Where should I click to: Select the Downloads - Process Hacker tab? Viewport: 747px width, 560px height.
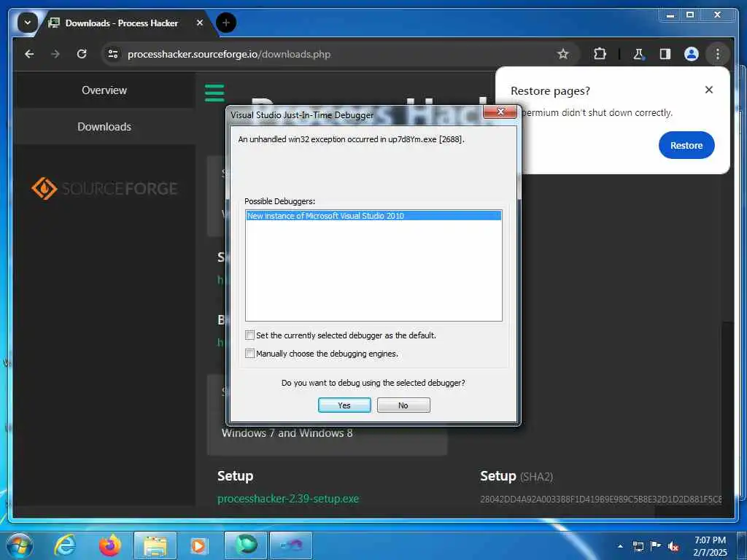click(x=122, y=23)
